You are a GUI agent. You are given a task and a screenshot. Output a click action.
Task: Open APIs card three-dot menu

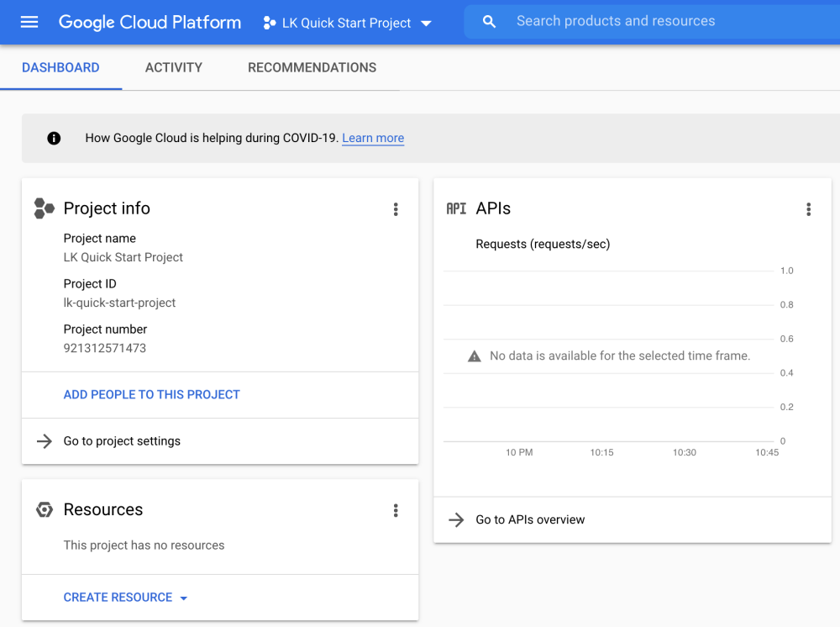(808, 209)
